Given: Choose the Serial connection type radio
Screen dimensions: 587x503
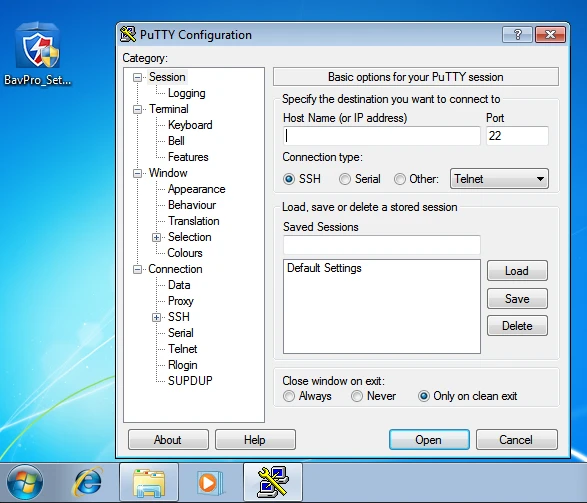Looking at the screenshot, I should (x=345, y=179).
